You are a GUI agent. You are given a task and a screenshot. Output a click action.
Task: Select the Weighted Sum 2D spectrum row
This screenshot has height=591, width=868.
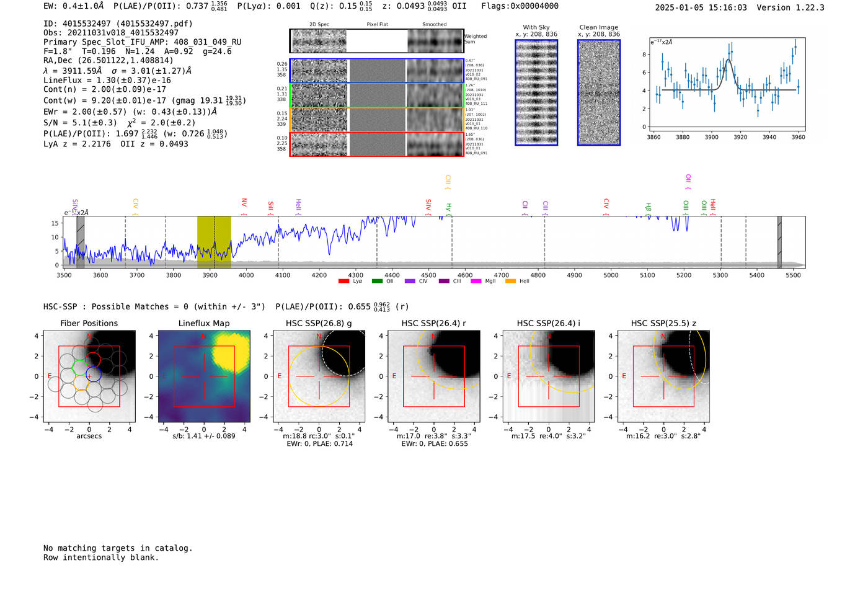point(376,41)
